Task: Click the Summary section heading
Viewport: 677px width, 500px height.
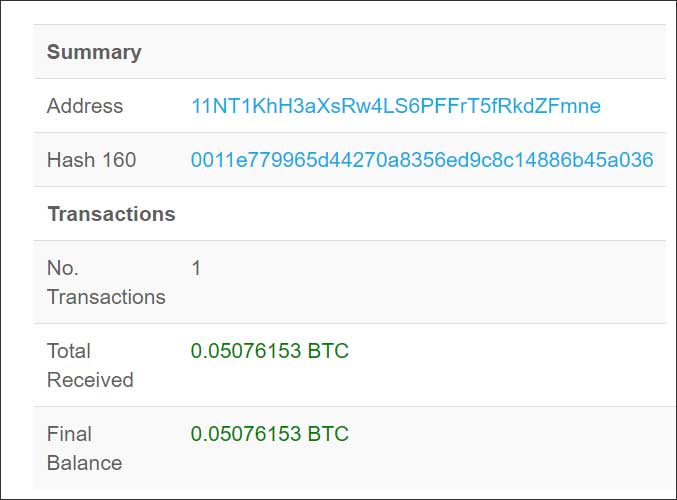Action: click(94, 52)
